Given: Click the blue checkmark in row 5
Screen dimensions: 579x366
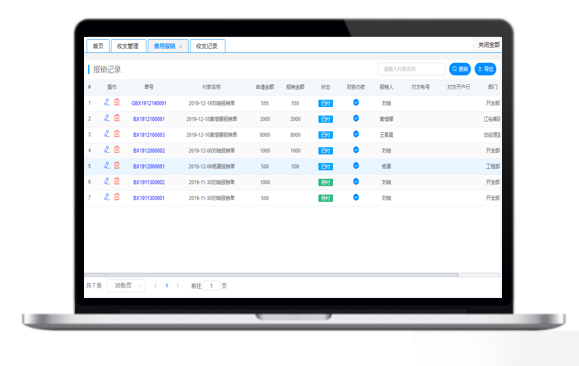Looking at the screenshot, I should click(x=356, y=166).
